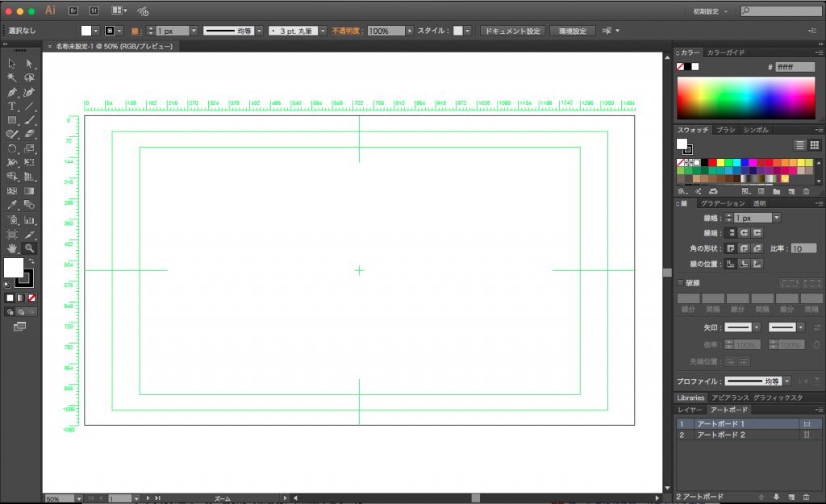Viewport: 826px width, 504px height.
Task: Choose the red swatch in スウォッチ
Action: 712,163
